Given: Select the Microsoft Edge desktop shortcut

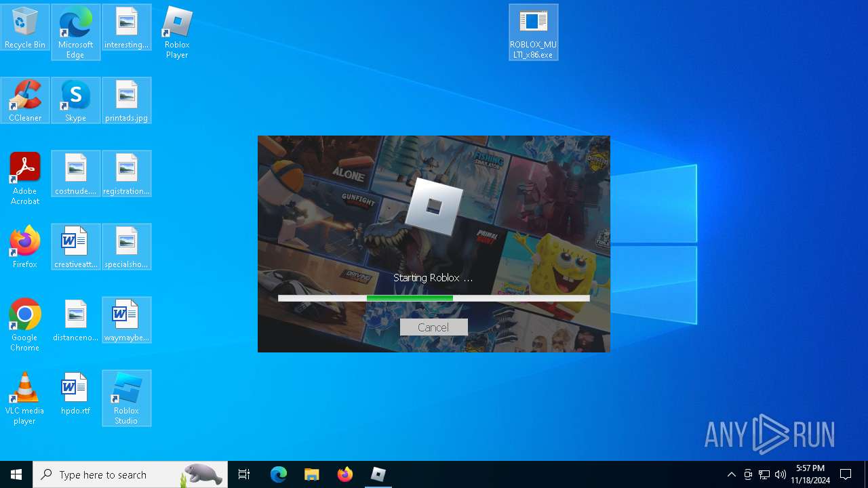Looking at the screenshot, I should (75, 33).
